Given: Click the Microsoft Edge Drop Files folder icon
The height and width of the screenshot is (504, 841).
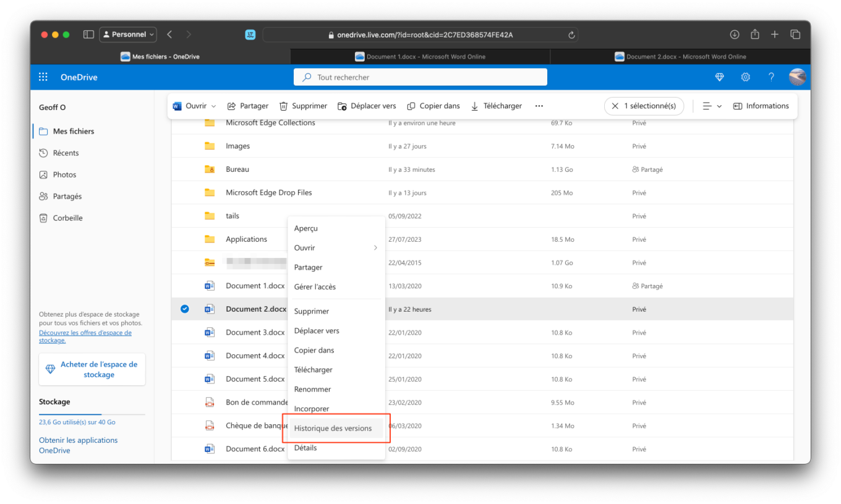Looking at the screenshot, I should click(210, 192).
